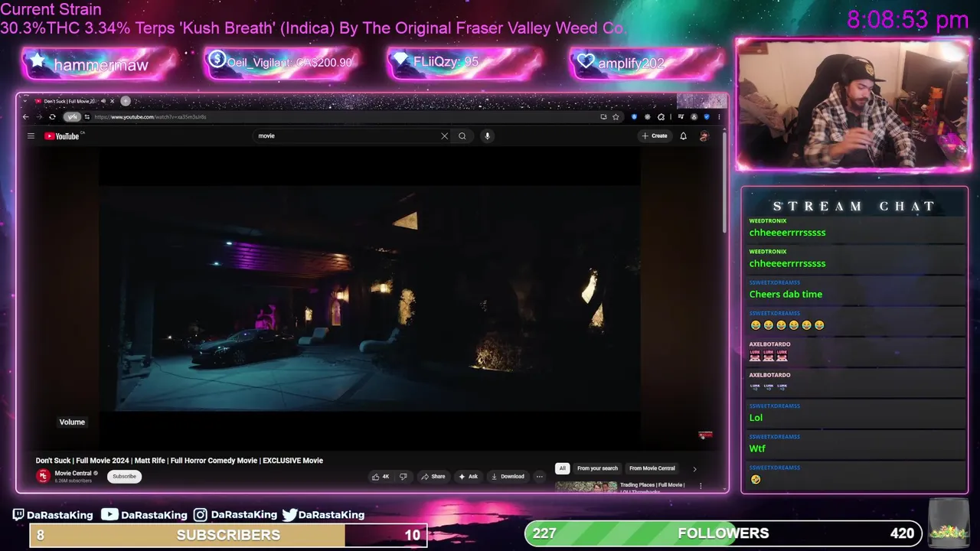This screenshot has width=980, height=551.
Task: Open the browser three-dot menu
Action: [x=719, y=117]
